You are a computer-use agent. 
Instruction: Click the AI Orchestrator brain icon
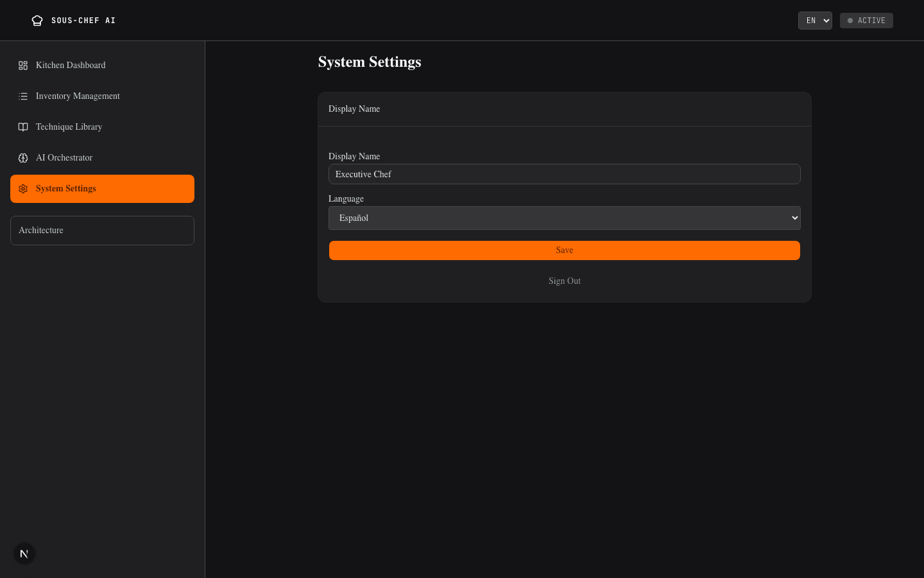23,158
